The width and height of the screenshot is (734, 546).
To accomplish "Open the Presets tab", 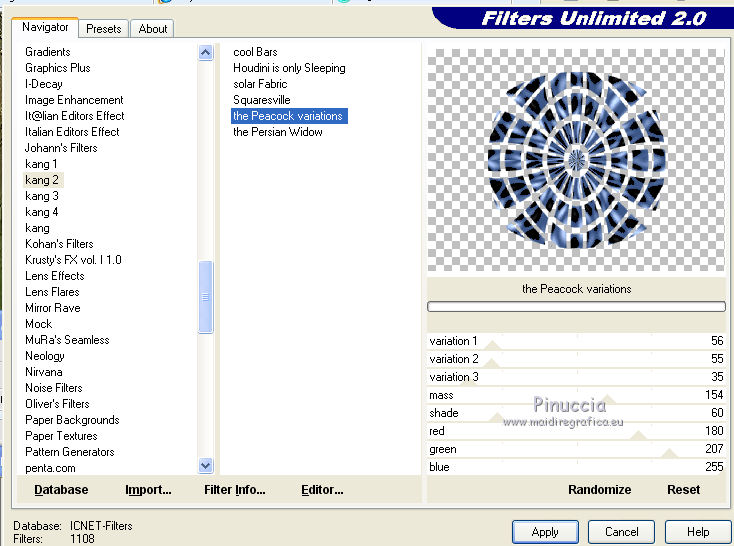I will (103, 29).
